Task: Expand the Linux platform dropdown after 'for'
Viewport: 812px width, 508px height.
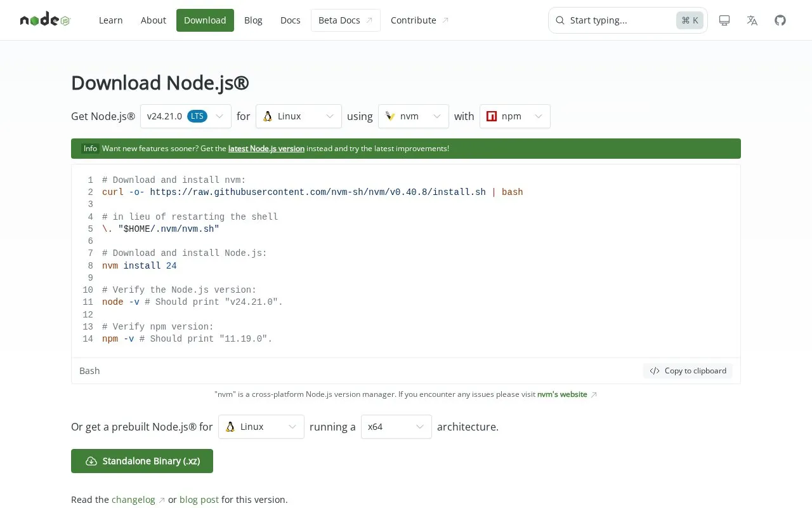Action: point(299,116)
